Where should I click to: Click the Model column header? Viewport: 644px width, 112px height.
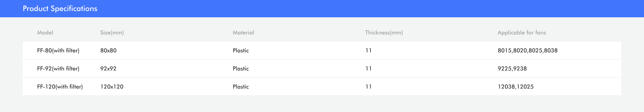tap(45, 33)
